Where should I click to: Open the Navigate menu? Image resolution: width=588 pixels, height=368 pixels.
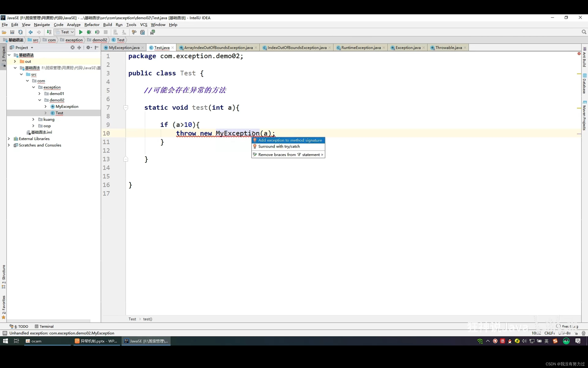click(42, 25)
